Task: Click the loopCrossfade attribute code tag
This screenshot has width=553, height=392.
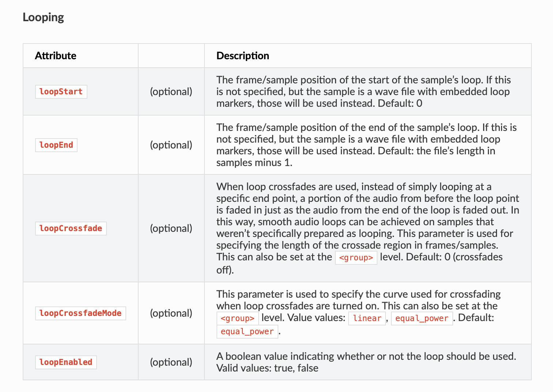Action: coord(71,228)
